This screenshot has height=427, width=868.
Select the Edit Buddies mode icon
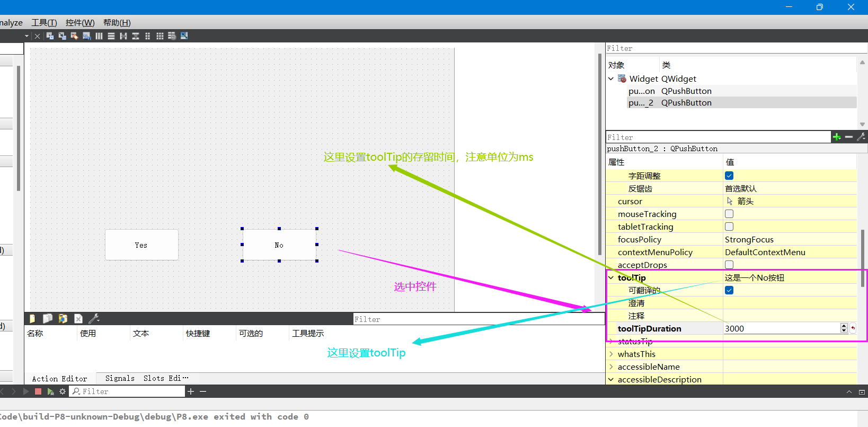point(74,36)
